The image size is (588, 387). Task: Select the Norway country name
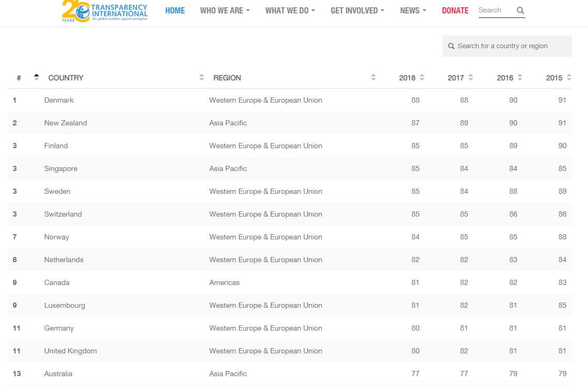(56, 237)
